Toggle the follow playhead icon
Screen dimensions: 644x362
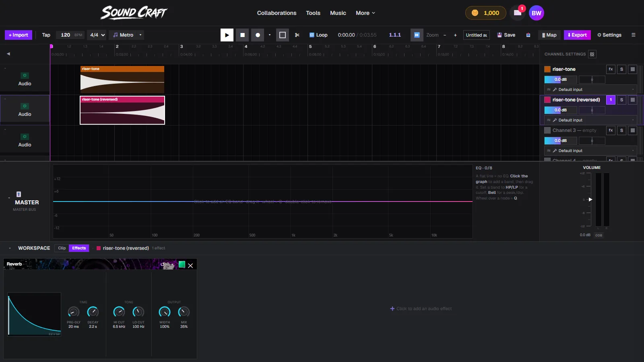[x=417, y=35]
